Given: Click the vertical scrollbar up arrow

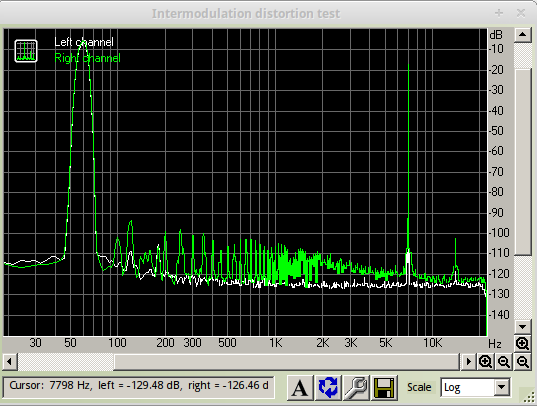Looking at the screenshot, I should 523,35.
